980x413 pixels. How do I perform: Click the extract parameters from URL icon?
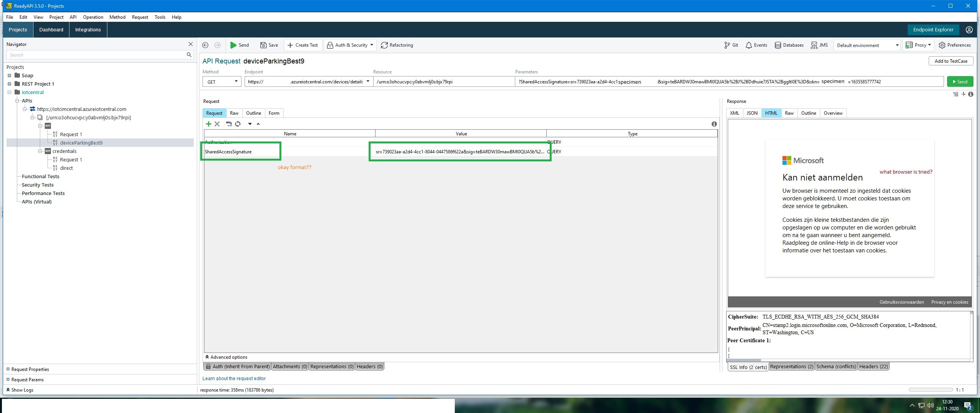[229, 124]
